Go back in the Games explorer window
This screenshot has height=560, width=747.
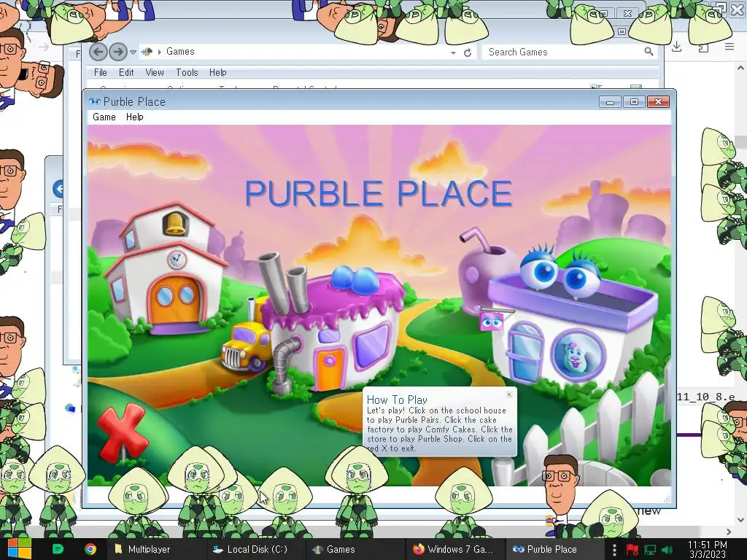pyautogui.click(x=98, y=52)
